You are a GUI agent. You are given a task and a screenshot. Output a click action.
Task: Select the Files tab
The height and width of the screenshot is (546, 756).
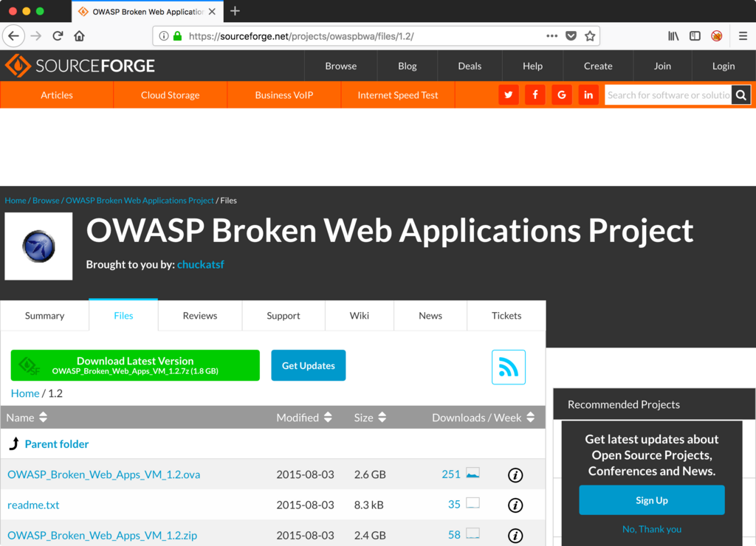[123, 316]
